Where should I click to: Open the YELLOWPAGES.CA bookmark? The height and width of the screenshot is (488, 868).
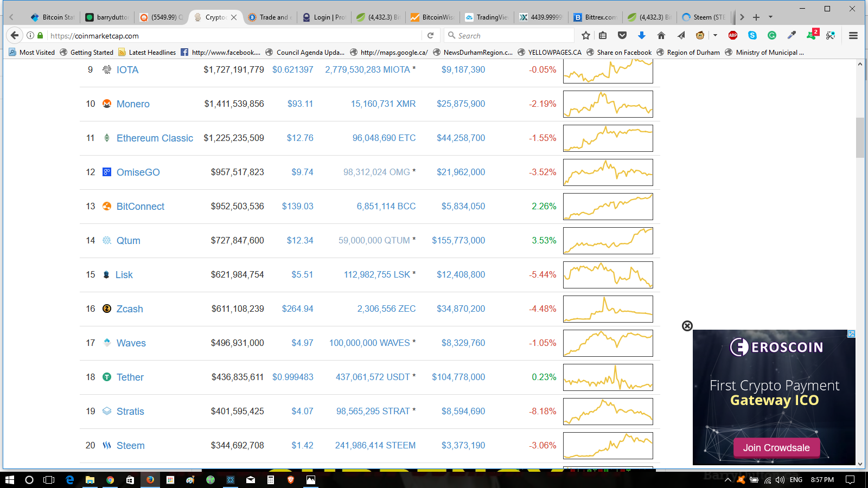point(550,52)
